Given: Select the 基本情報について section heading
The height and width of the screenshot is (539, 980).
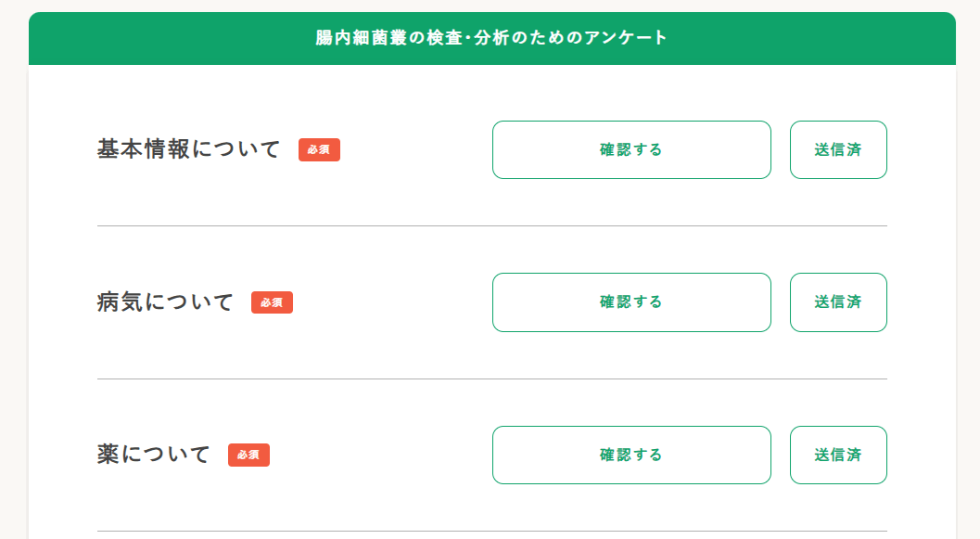Looking at the screenshot, I should pyautogui.click(x=187, y=148).
